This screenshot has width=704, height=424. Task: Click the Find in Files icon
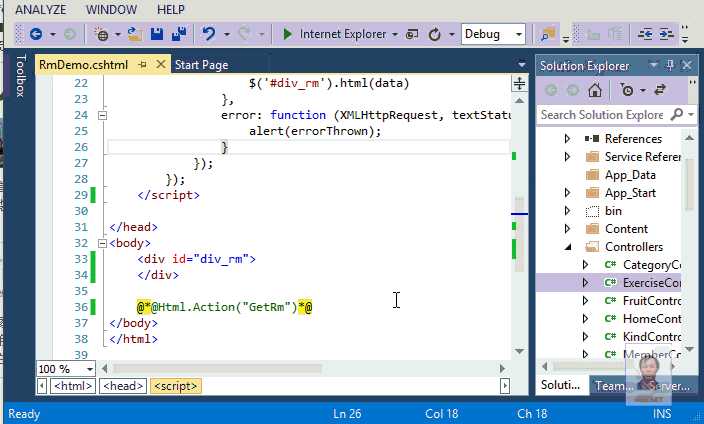click(x=548, y=34)
